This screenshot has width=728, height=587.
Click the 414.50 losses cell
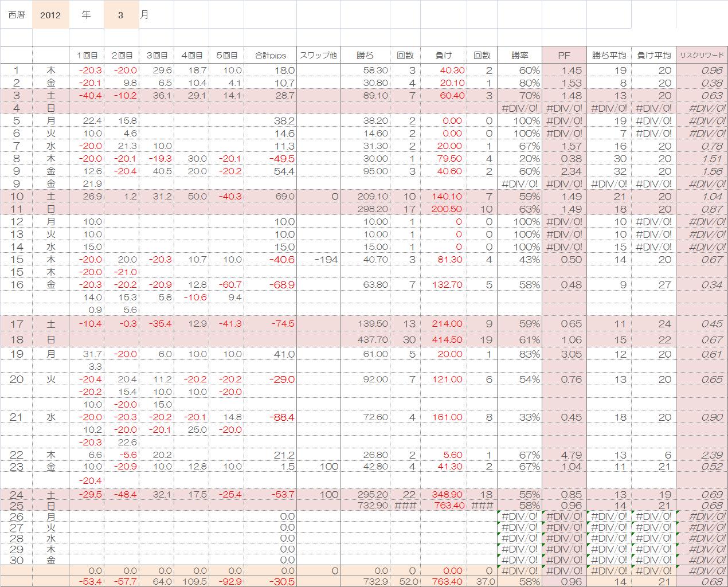tap(443, 339)
